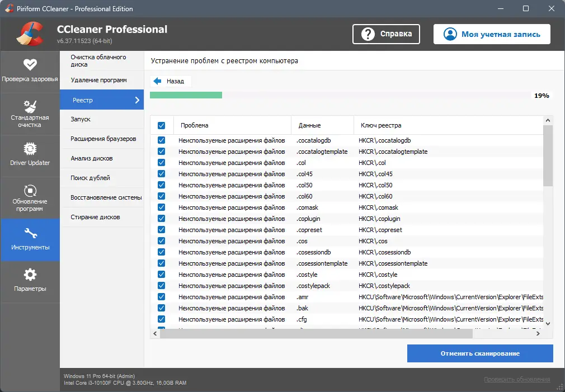Click the question mark icon in Справка

click(x=368, y=34)
